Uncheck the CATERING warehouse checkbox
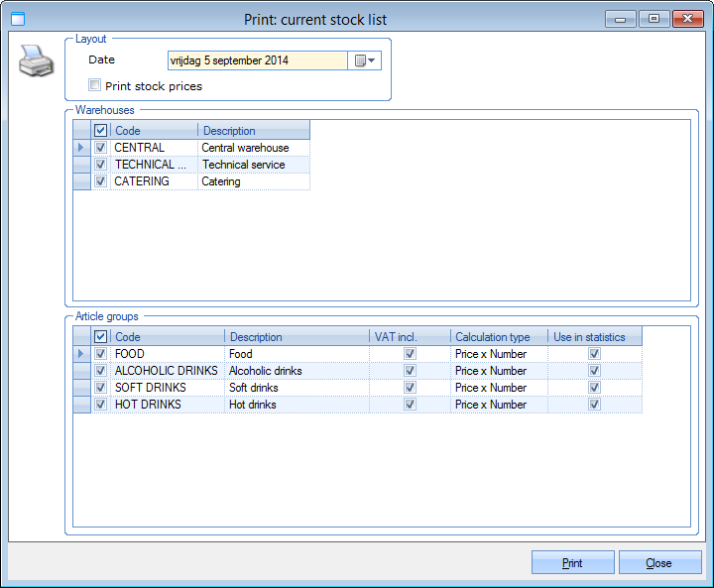The image size is (714, 588). tap(100, 181)
